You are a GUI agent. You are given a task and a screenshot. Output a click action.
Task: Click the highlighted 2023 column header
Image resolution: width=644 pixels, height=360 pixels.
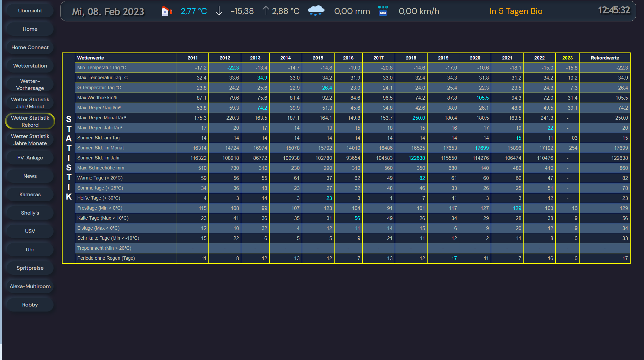coord(567,58)
